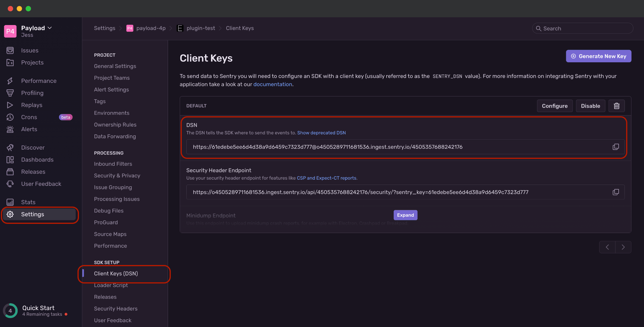Open Loader Script settings
Viewport: 644px width, 327px height.
(111, 285)
